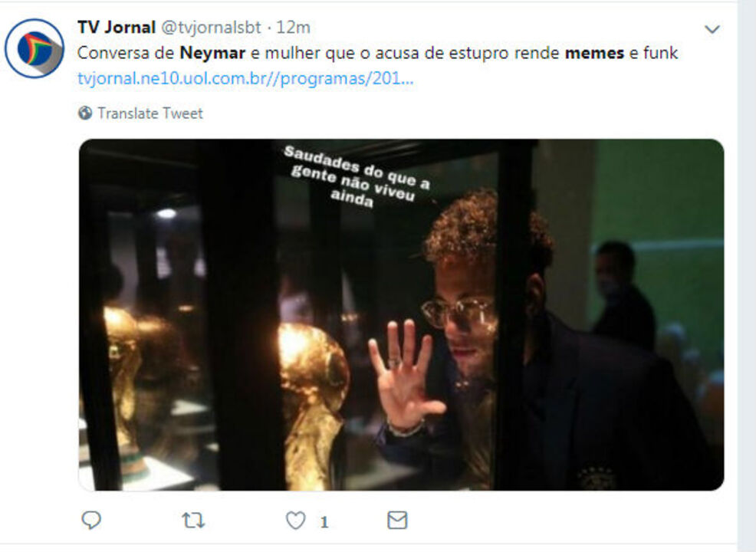The image size is (756, 552).
Task: Click the tweet text to expand it
Action: pyautogui.click(x=377, y=53)
